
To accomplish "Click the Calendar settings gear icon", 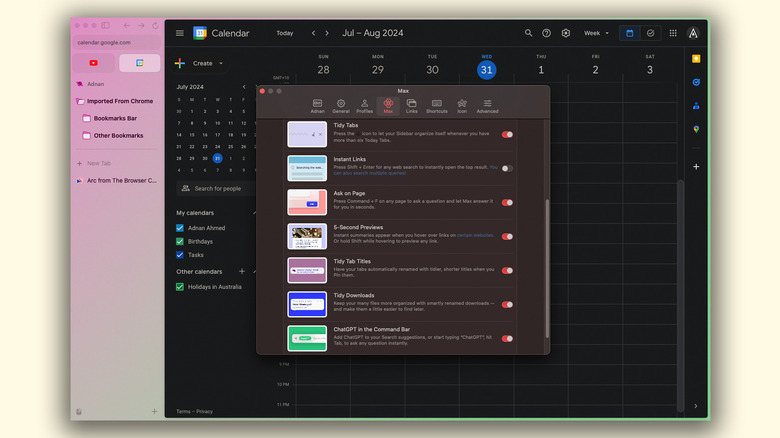I will (566, 33).
